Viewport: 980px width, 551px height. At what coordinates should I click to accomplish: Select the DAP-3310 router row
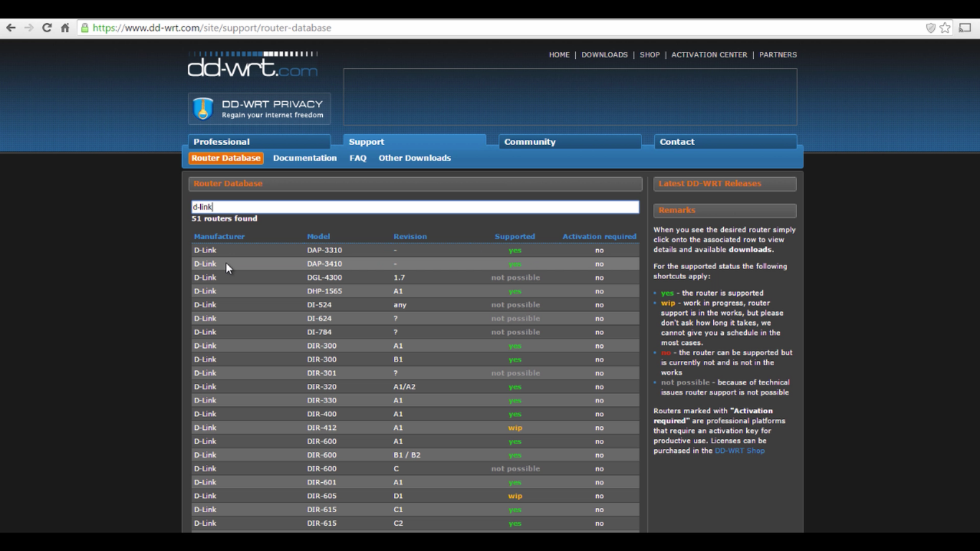(x=415, y=250)
